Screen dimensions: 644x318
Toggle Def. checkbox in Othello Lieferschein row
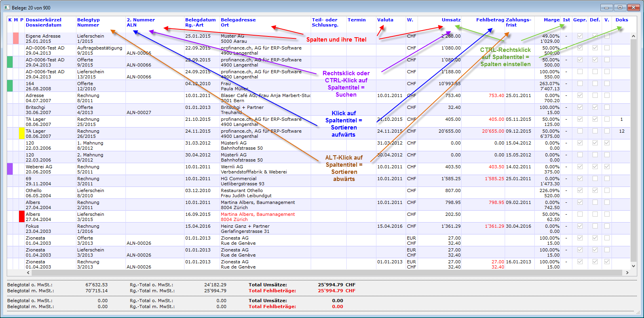click(x=595, y=190)
